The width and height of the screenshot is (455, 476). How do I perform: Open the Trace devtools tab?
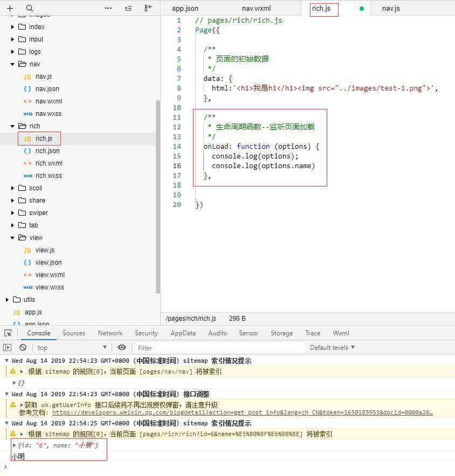tap(313, 333)
